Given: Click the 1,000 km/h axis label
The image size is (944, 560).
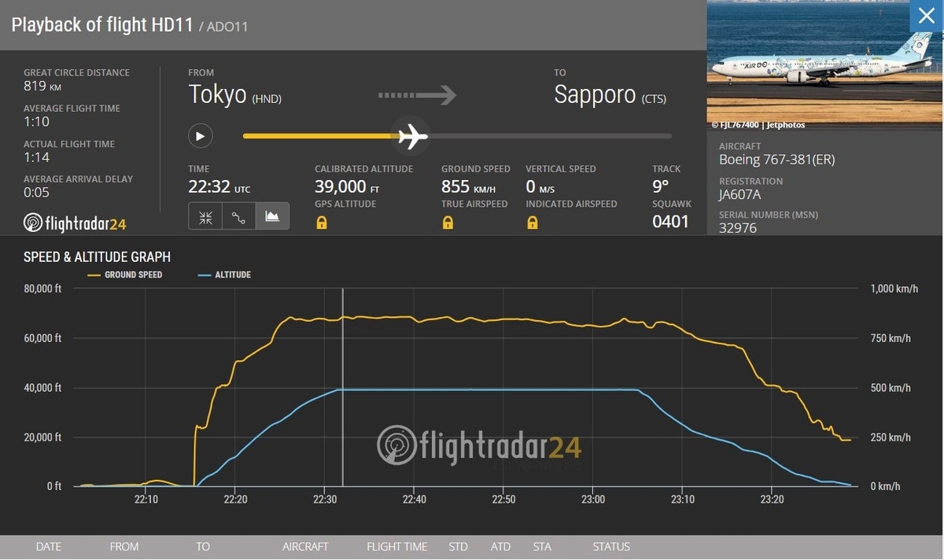Looking at the screenshot, I should point(894,289).
